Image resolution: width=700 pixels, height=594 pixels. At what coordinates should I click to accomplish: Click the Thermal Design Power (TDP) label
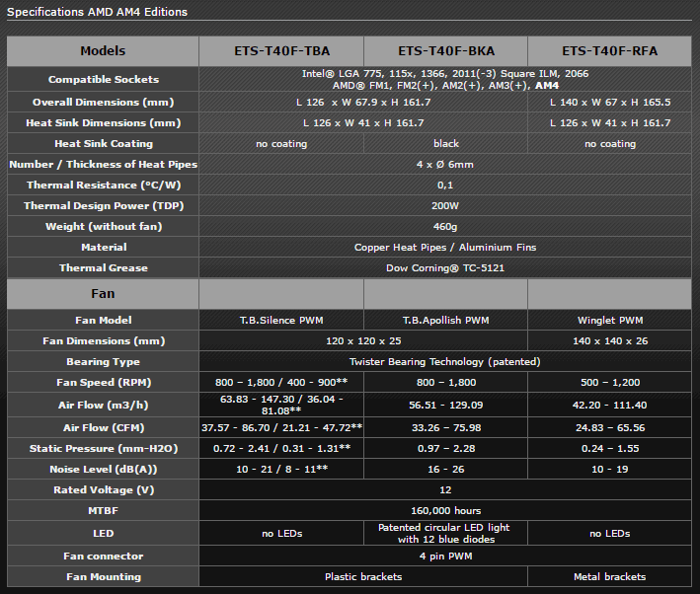point(103,205)
